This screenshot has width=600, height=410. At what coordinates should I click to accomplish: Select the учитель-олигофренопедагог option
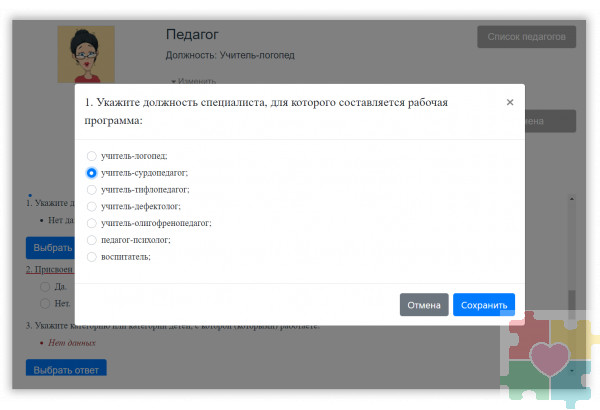92,223
